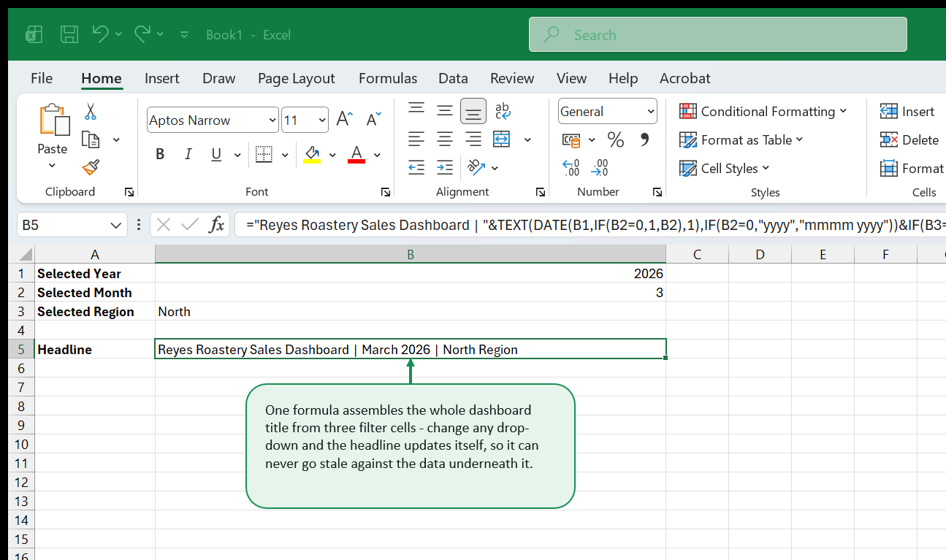This screenshot has height=560, width=946.
Task: Cut the selection with scissors icon
Action: point(91,111)
